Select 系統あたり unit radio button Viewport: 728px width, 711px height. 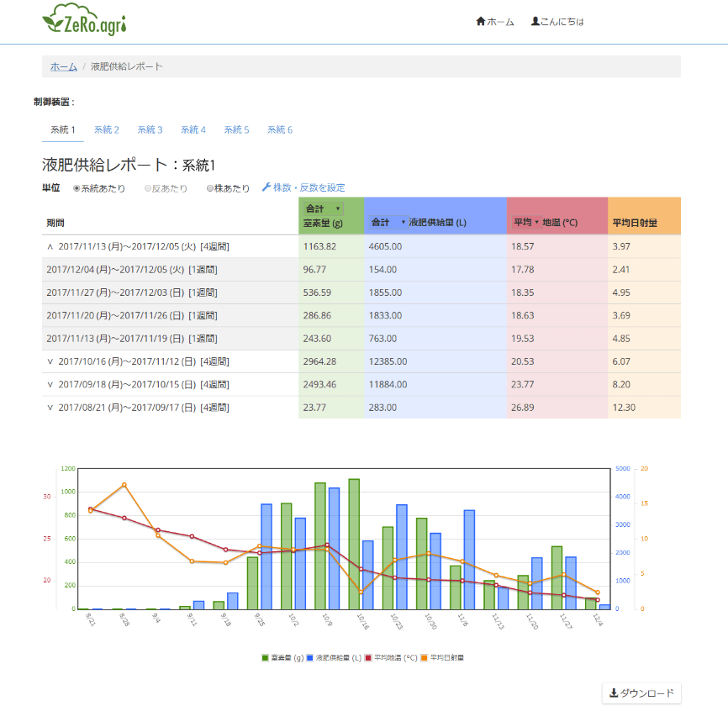click(x=76, y=188)
